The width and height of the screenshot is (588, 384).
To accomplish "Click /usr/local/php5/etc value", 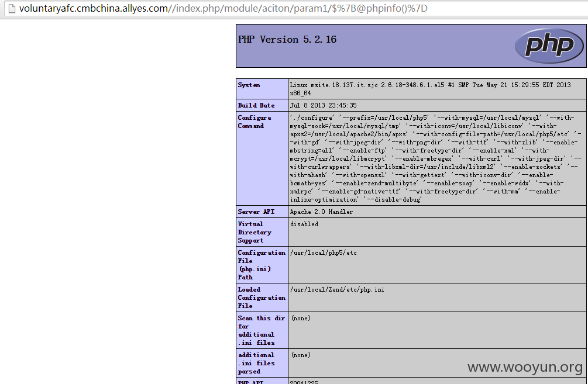I will tap(323, 252).
